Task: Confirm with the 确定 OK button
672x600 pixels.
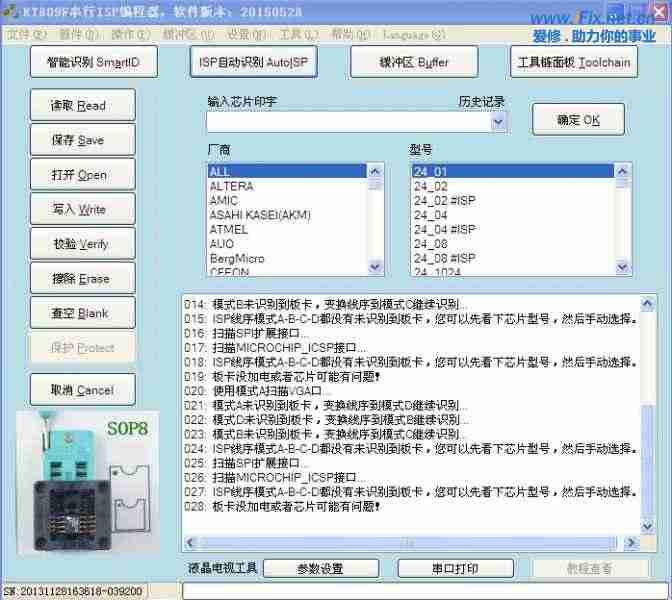Action: 578,120
